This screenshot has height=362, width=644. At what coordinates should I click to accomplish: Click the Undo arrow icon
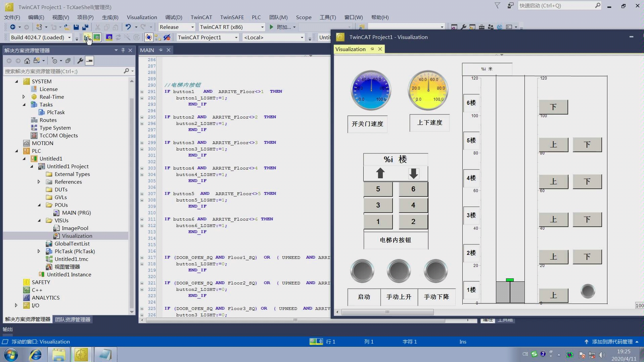[128, 27]
